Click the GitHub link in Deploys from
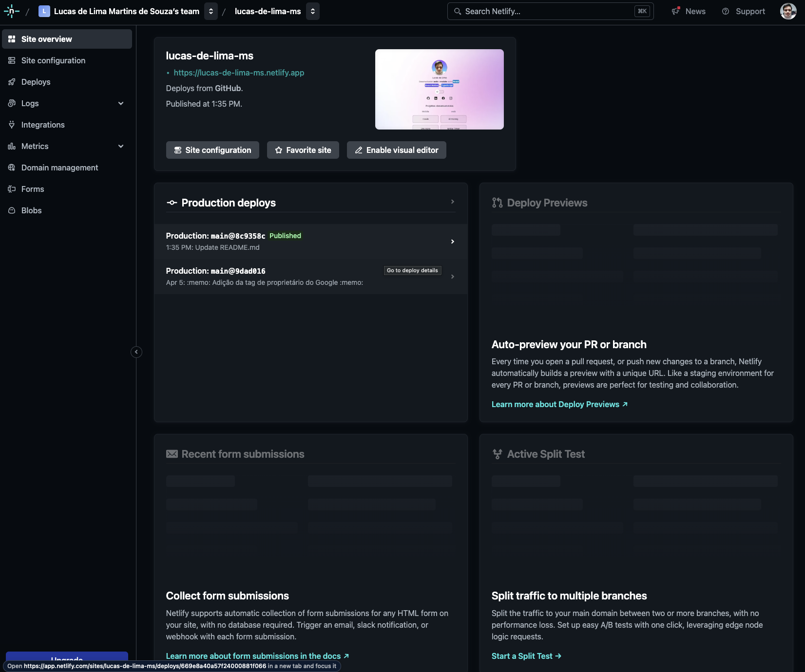Image resolution: width=805 pixels, height=672 pixels. (228, 88)
